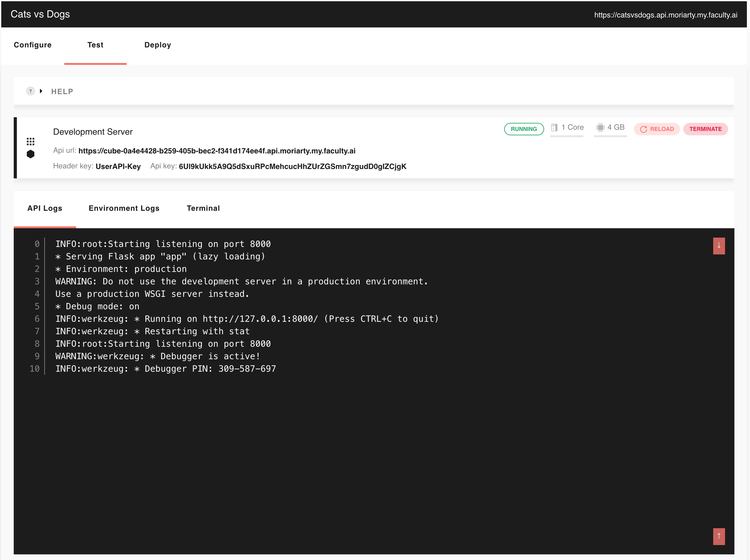Expand the HELP section arrow
Viewport: 750px width, 560px height.
tap(41, 91)
